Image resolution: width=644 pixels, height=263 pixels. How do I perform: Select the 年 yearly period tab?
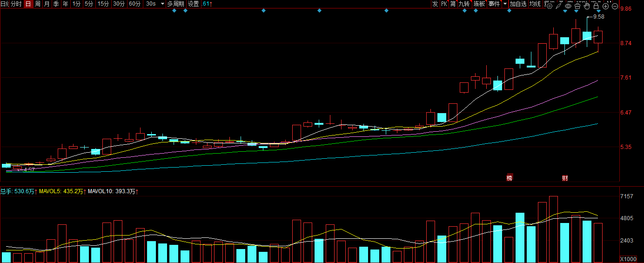click(66, 4)
